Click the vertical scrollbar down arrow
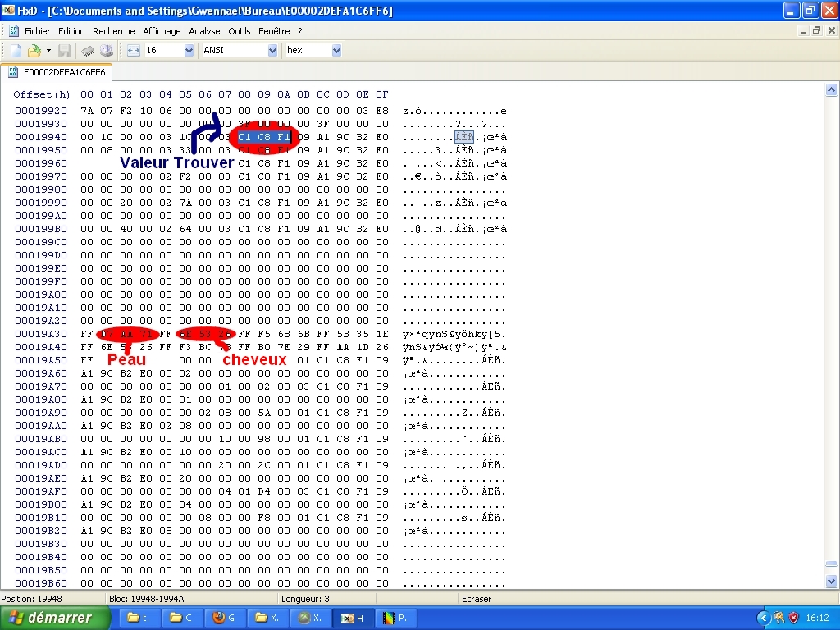 coord(832,582)
